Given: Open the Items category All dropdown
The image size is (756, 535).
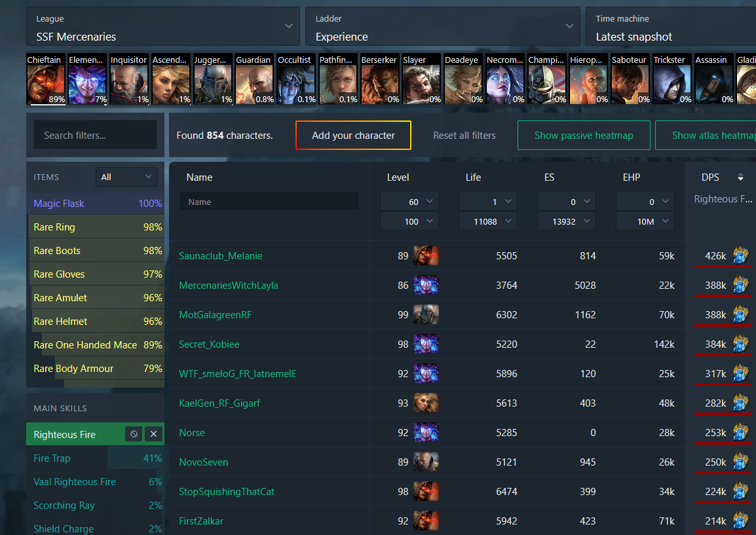Looking at the screenshot, I should coord(126,177).
